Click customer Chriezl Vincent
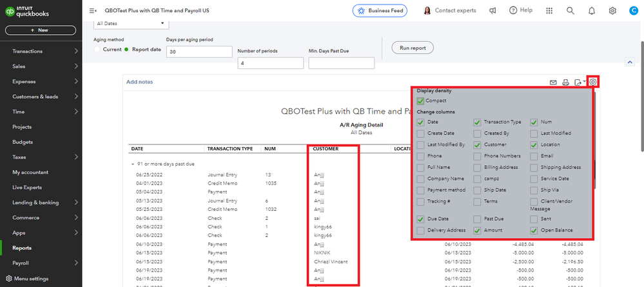644x287 pixels. pyautogui.click(x=331, y=261)
